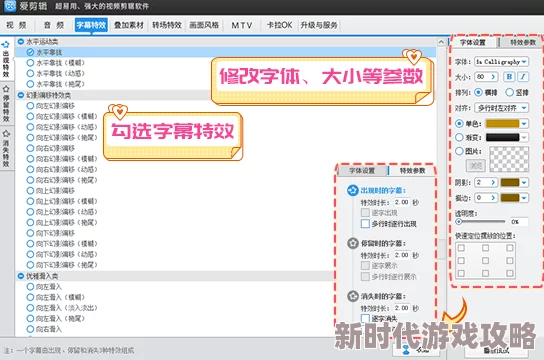Open the 字体 font family dropdown
Viewport: 544px width, 360px height.
(501, 62)
